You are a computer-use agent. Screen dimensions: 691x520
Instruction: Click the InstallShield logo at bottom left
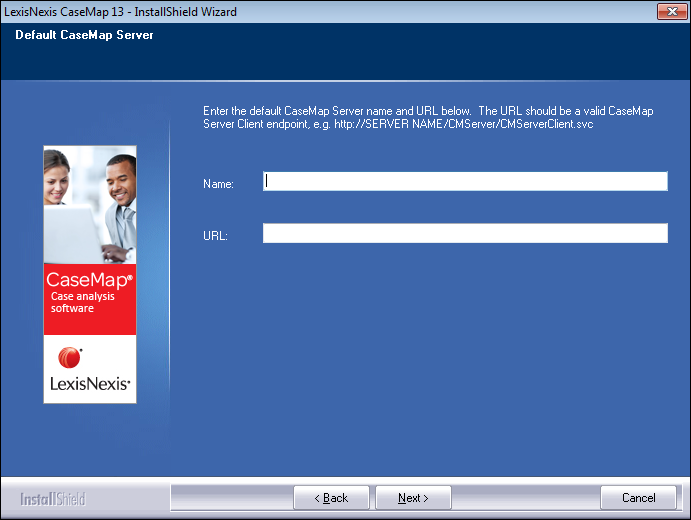(x=53, y=499)
